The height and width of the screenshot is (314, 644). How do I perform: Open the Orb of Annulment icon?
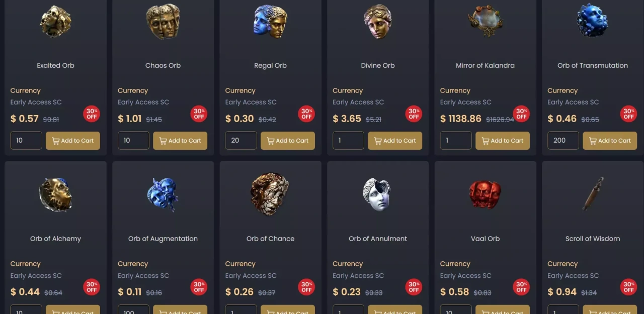tap(377, 194)
